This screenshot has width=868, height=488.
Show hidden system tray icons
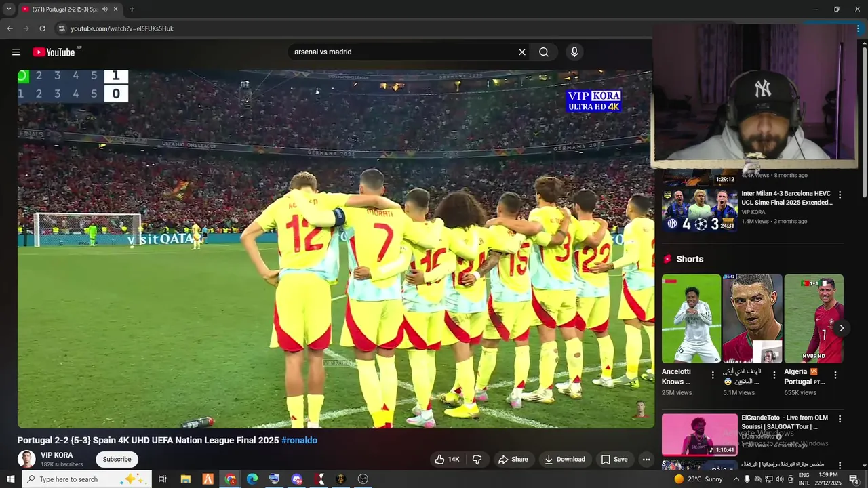click(x=736, y=479)
